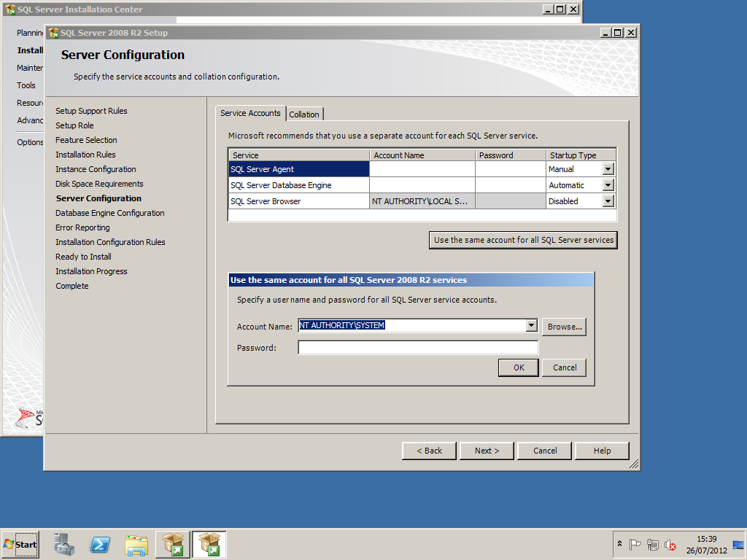This screenshot has width=747, height=560.
Task: Click the Service column header
Action: (299, 155)
